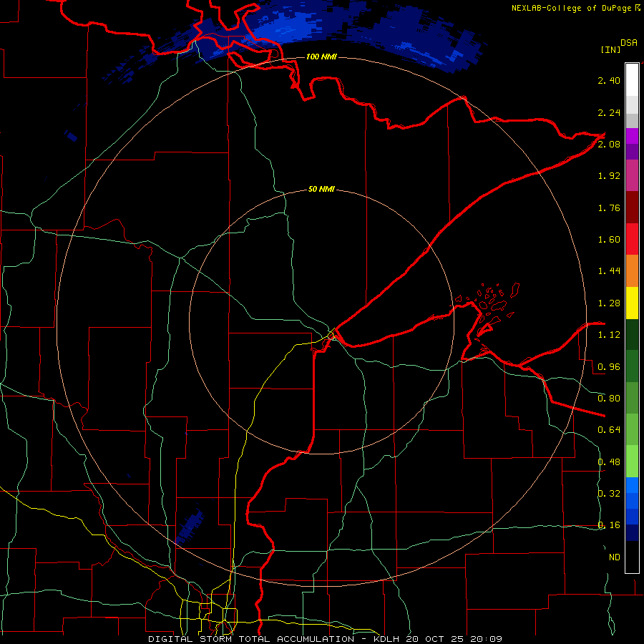
Task: Select the orange legend swatch
Action: tap(632, 271)
